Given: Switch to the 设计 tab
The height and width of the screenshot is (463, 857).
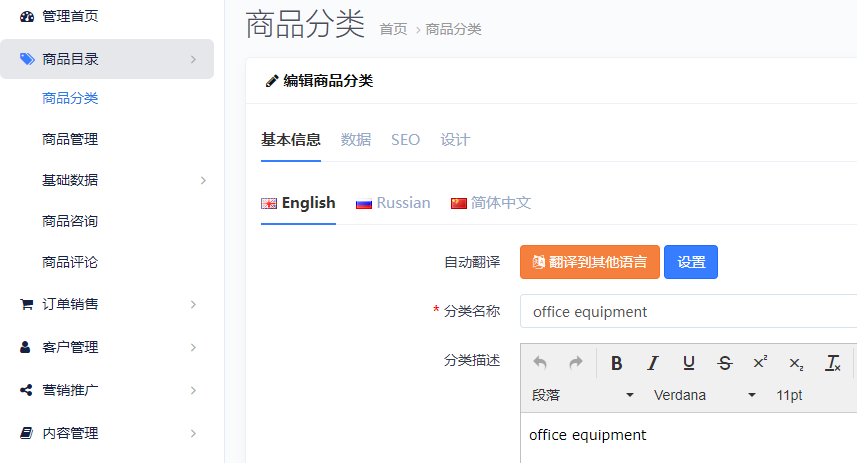Looking at the screenshot, I should [455, 140].
